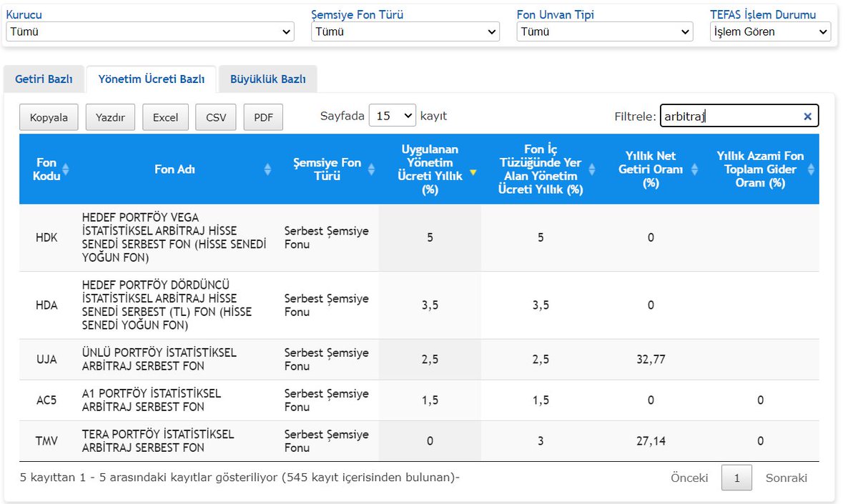The image size is (858, 504).
Task: Go to the Sonraki page
Action: click(x=786, y=478)
